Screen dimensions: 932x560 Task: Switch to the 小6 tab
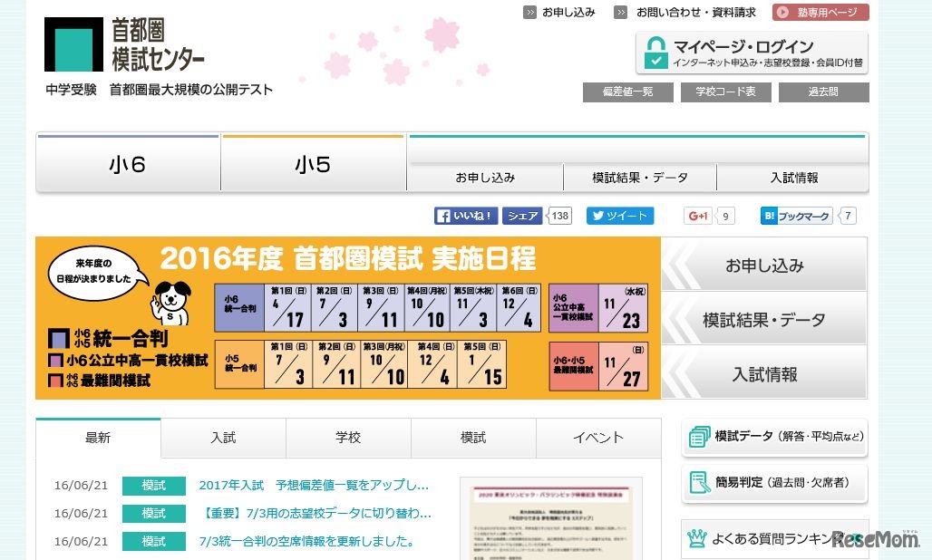click(x=128, y=163)
